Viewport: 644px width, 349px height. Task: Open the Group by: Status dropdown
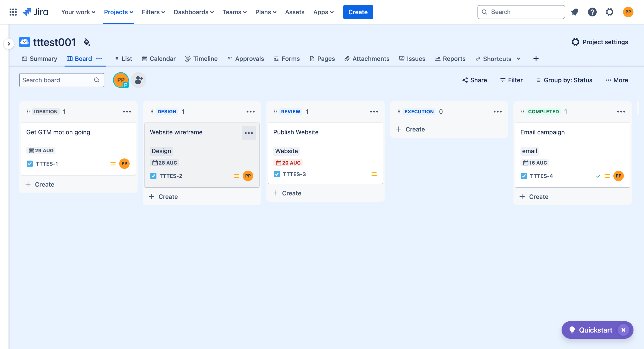tap(564, 80)
